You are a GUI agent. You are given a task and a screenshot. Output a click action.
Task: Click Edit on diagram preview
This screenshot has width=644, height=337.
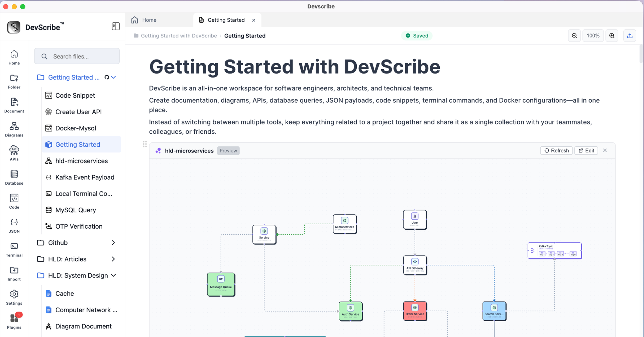tap(586, 150)
